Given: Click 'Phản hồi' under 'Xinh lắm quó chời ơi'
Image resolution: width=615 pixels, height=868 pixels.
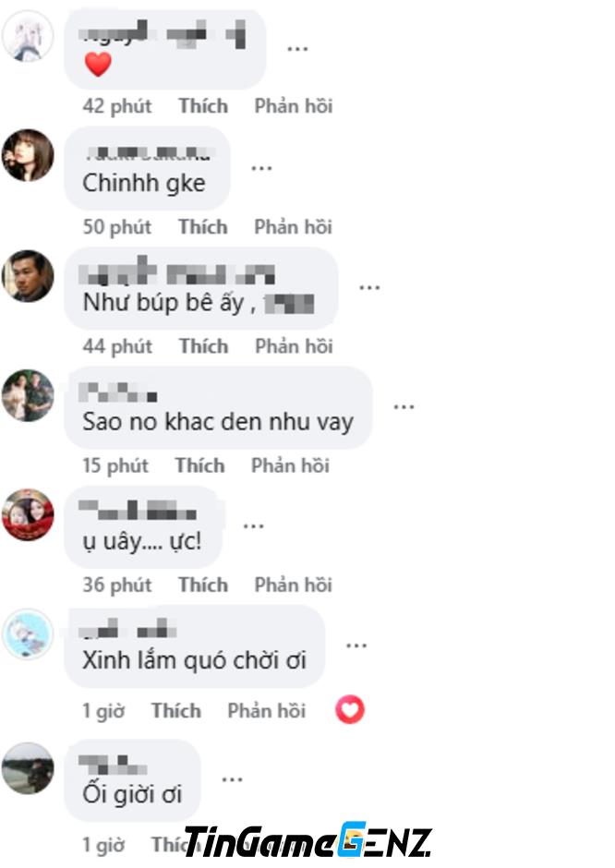Looking at the screenshot, I should click(266, 711).
